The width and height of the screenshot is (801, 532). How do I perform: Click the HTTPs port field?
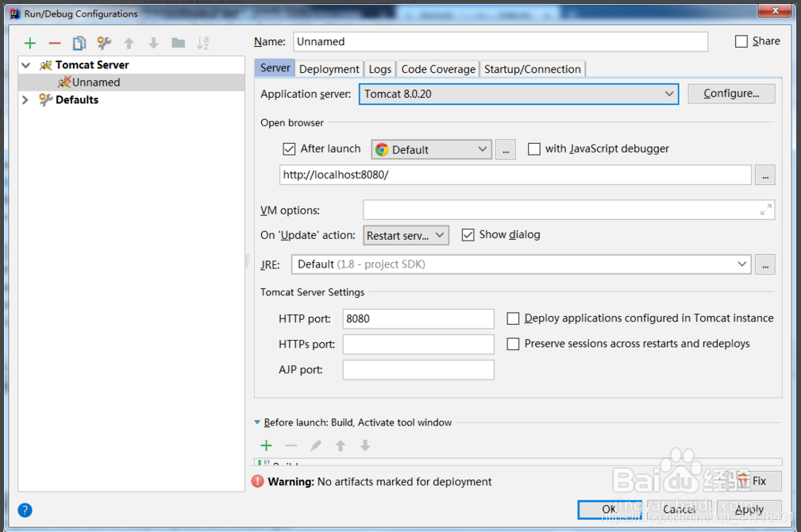click(x=418, y=345)
